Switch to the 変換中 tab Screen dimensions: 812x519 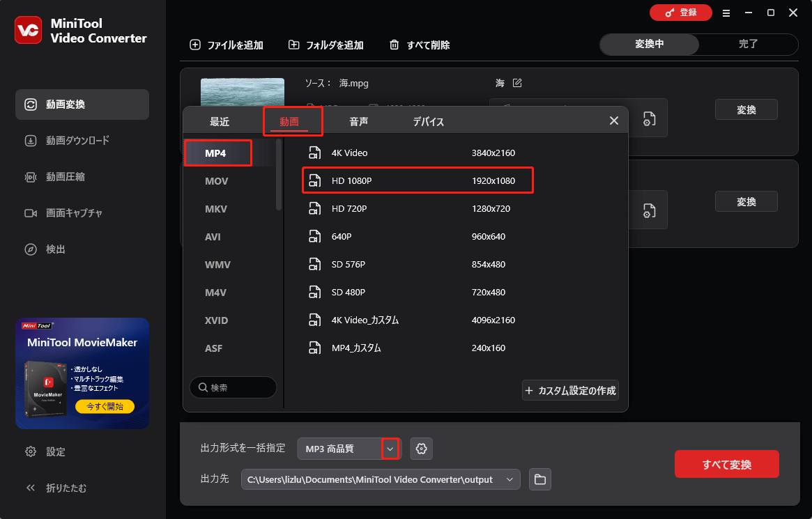point(650,44)
